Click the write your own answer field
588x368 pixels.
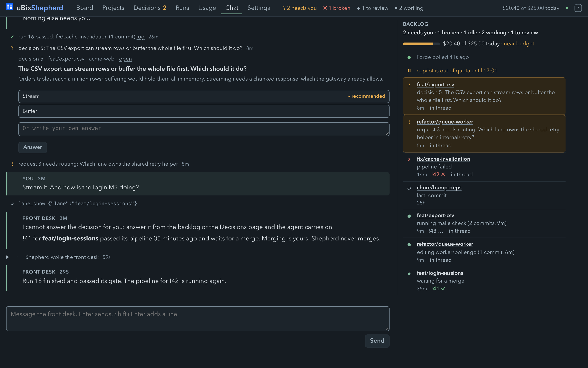pyautogui.click(x=204, y=129)
